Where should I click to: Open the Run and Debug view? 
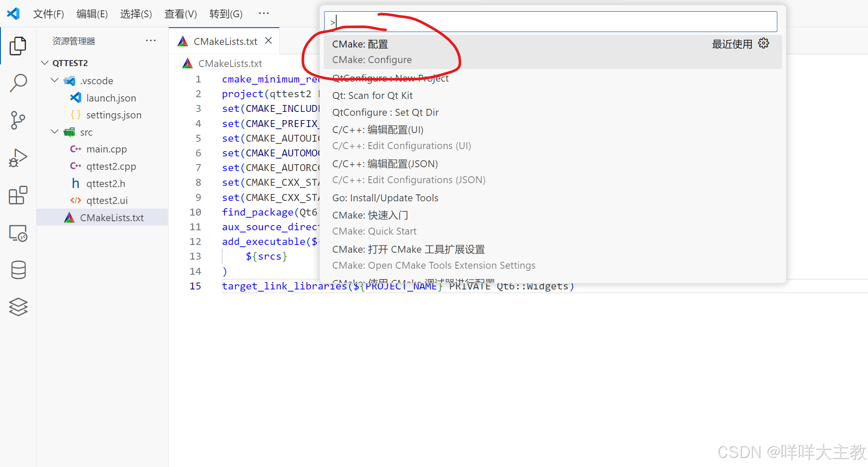click(18, 158)
